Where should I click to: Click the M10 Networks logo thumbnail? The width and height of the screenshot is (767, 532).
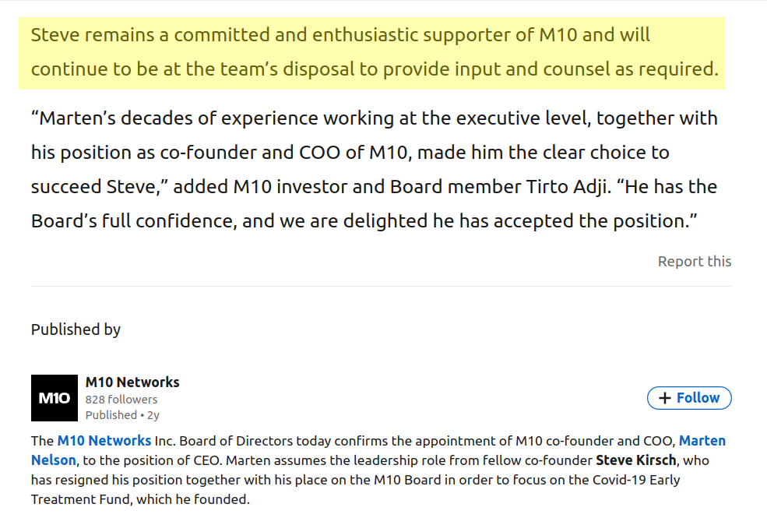click(x=55, y=398)
